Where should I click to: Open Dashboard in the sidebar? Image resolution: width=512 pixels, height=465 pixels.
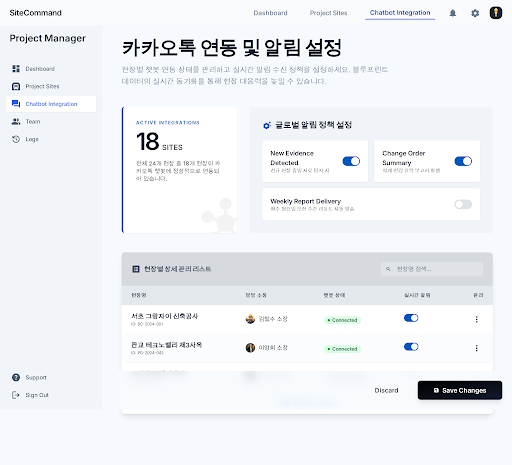click(x=51, y=69)
